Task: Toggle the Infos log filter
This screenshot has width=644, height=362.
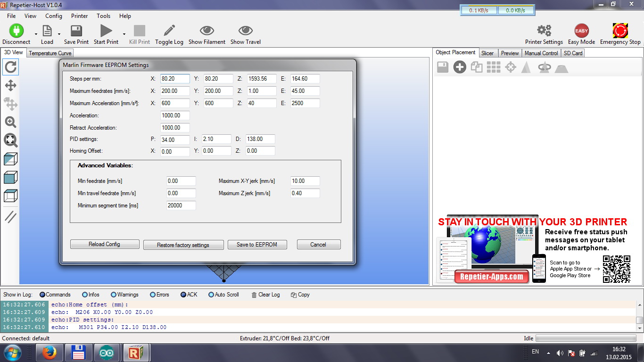Action: pos(91,295)
